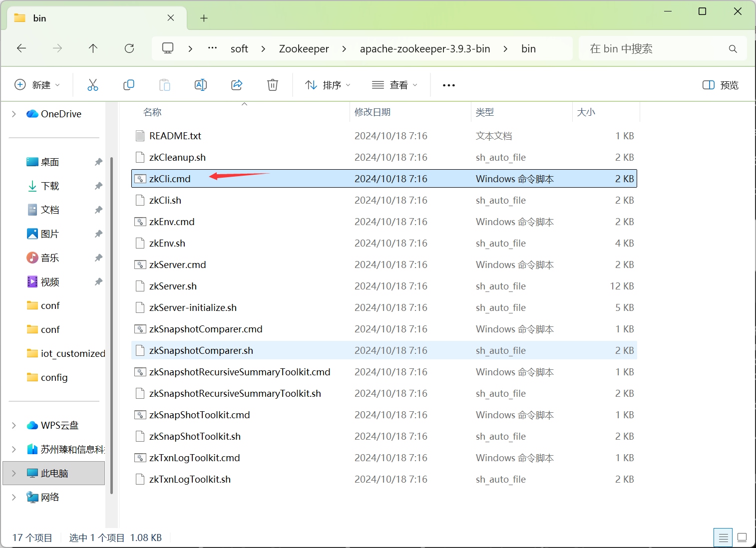Toggle the 预览 preview pane
756x548 pixels.
coord(721,85)
